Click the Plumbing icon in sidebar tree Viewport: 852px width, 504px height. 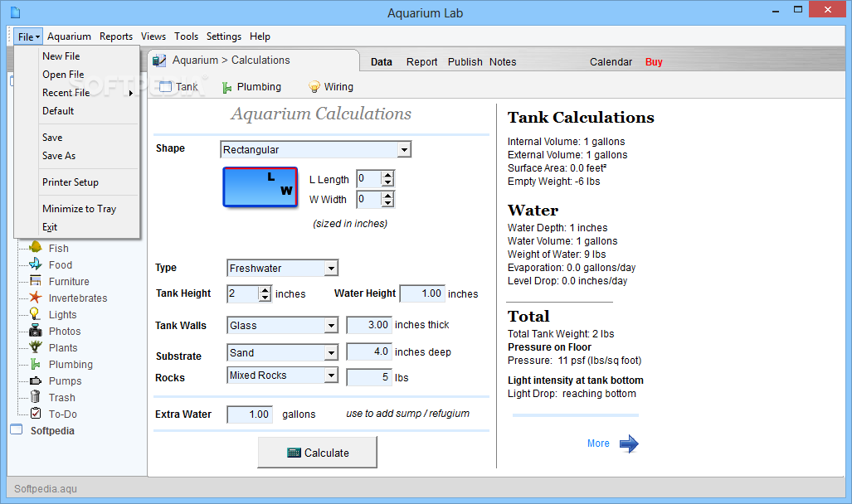click(36, 363)
